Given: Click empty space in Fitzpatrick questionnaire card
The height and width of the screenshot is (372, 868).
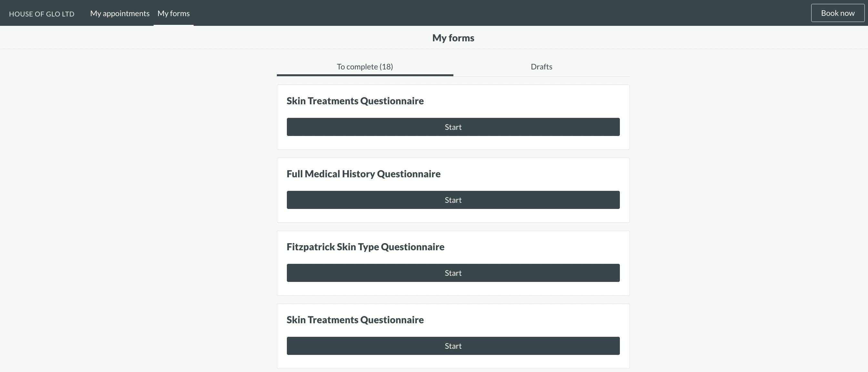Looking at the screenshot, I should (539, 247).
